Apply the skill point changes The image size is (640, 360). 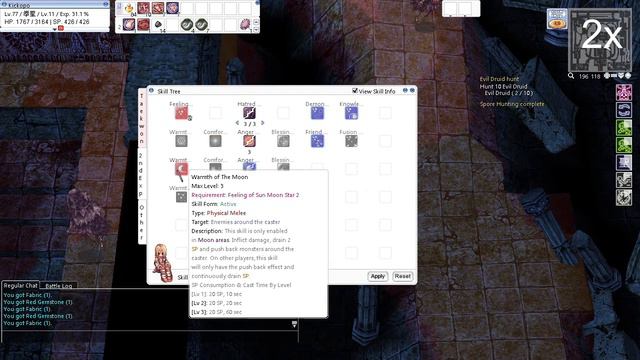(x=378, y=276)
